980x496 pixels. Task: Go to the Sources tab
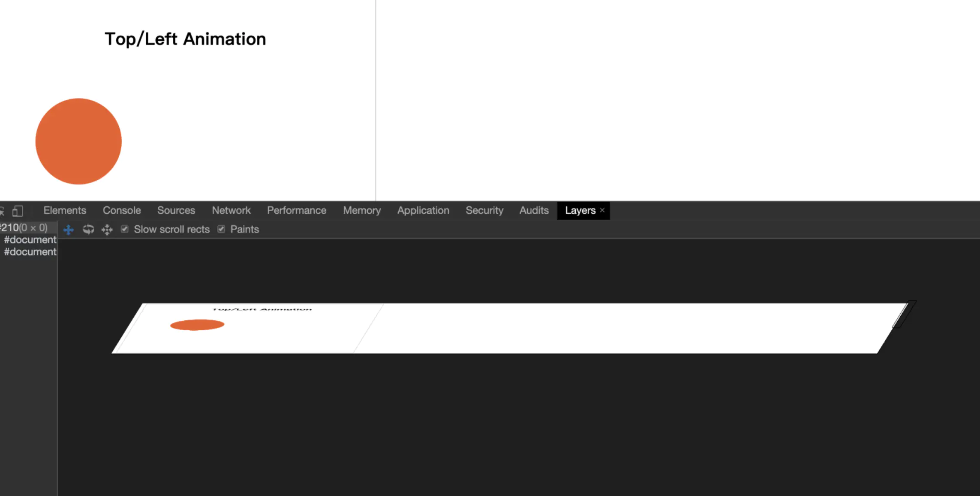tap(176, 210)
